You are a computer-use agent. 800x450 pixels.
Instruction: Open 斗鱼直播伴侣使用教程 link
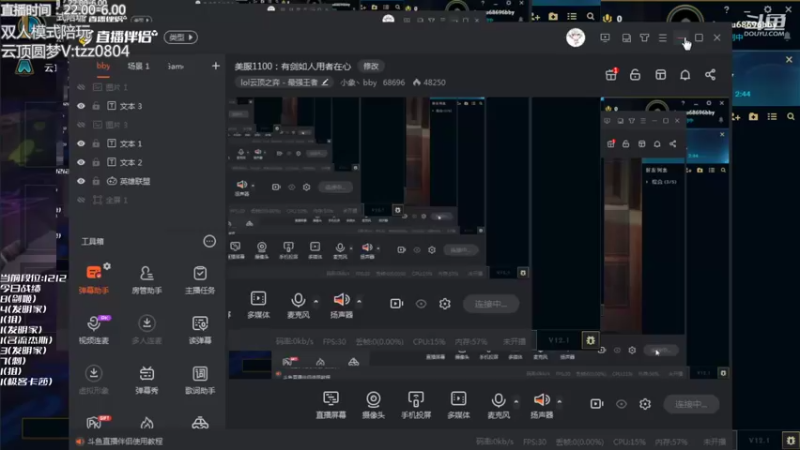(124, 441)
